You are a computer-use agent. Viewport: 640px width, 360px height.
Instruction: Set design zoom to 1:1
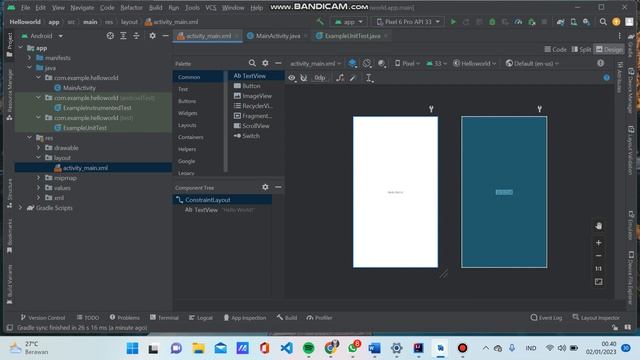(598, 269)
